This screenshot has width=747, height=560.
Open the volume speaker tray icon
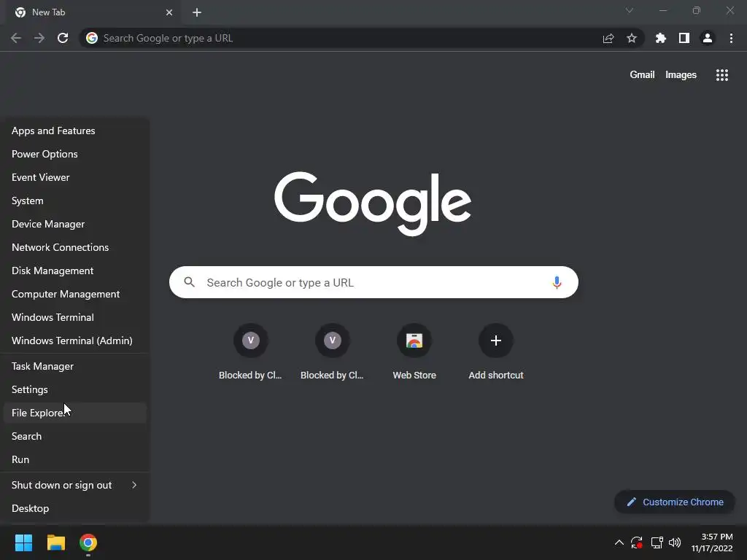(x=675, y=542)
